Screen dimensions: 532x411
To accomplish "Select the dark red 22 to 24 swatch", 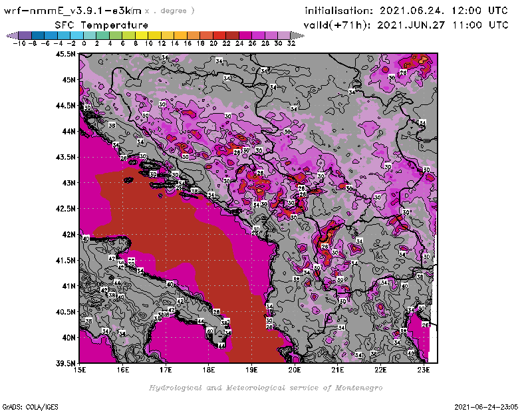I will coord(232,35).
